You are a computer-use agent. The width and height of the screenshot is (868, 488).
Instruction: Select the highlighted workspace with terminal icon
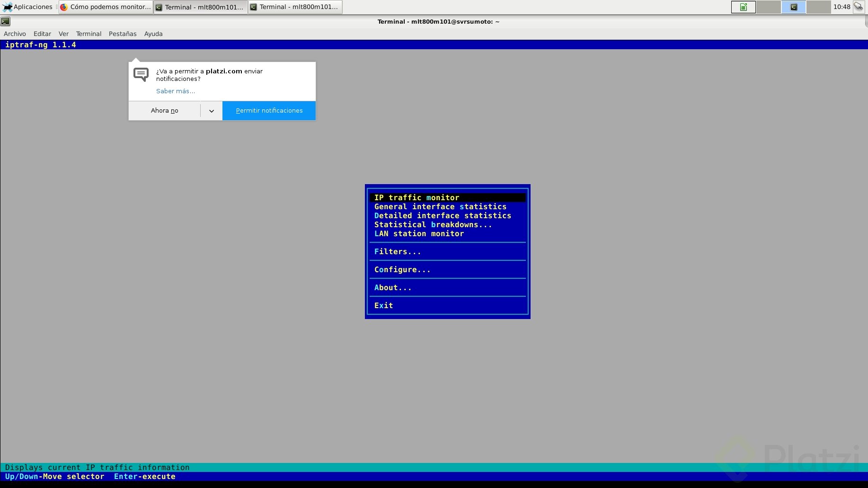coord(794,7)
